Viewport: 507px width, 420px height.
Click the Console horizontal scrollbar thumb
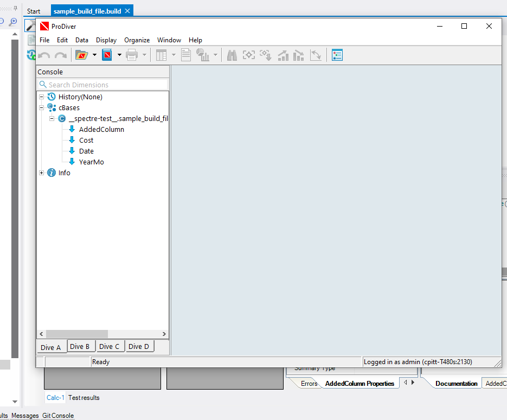point(76,334)
